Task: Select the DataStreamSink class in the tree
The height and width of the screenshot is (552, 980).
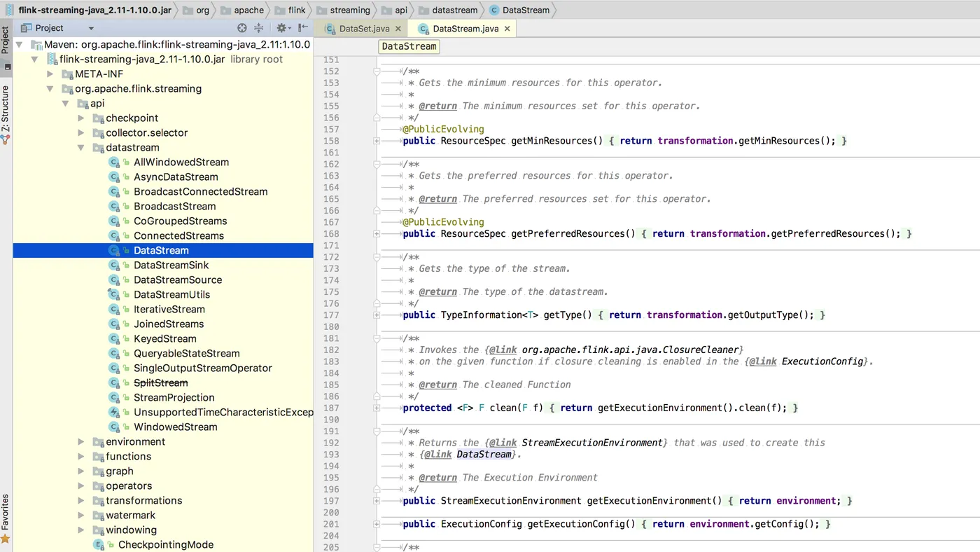Action: click(x=171, y=265)
